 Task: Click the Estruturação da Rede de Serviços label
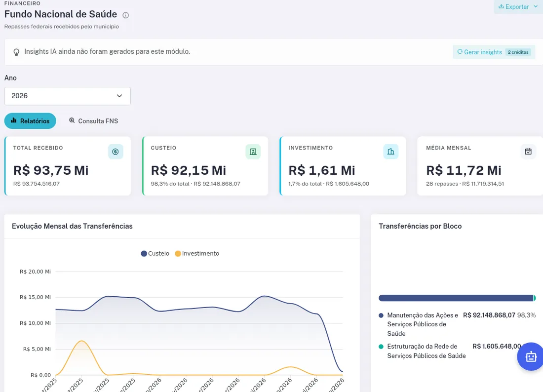click(427, 351)
